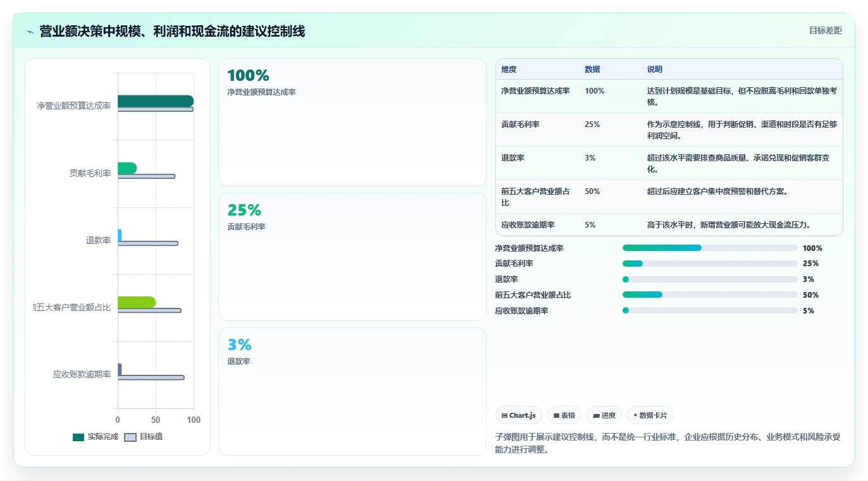Click the 目标值 legend color box
This screenshot has height=481, width=868.
pyautogui.click(x=130, y=437)
